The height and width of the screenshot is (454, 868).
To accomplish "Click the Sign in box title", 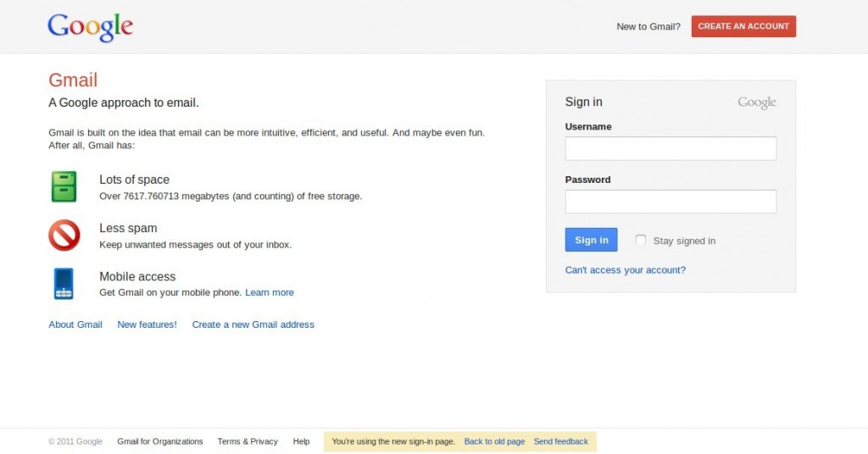I will 583,102.
